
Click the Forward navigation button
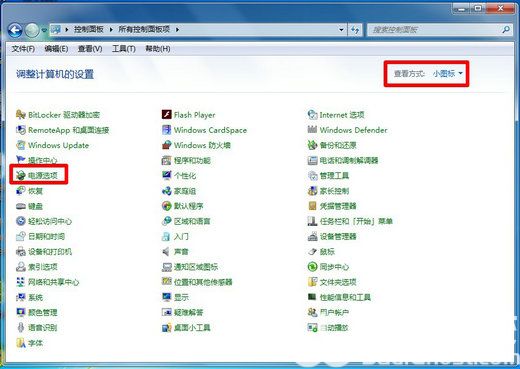click(x=32, y=30)
